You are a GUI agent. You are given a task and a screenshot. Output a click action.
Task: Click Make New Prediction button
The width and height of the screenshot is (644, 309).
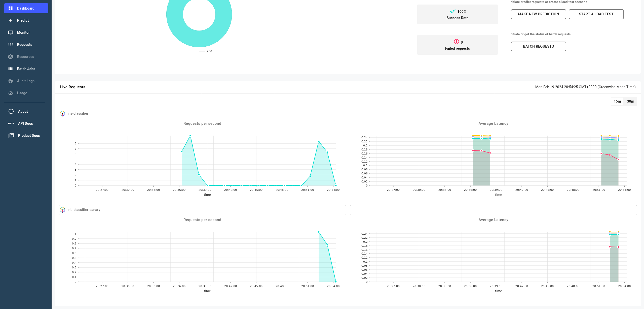(x=538, y=14)
